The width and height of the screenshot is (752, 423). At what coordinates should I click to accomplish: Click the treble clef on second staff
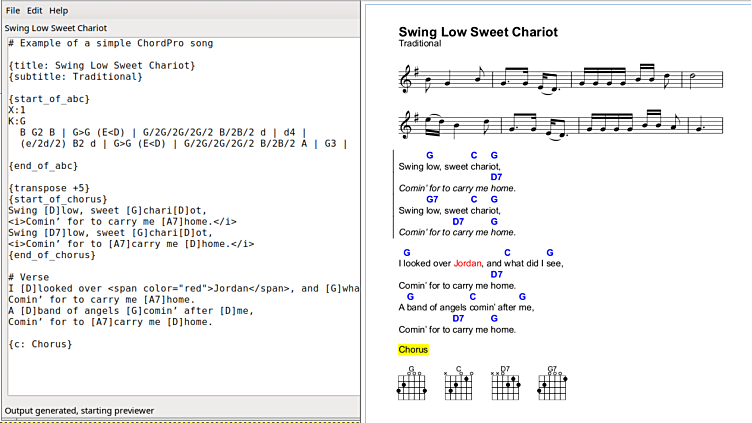[407, 125]
